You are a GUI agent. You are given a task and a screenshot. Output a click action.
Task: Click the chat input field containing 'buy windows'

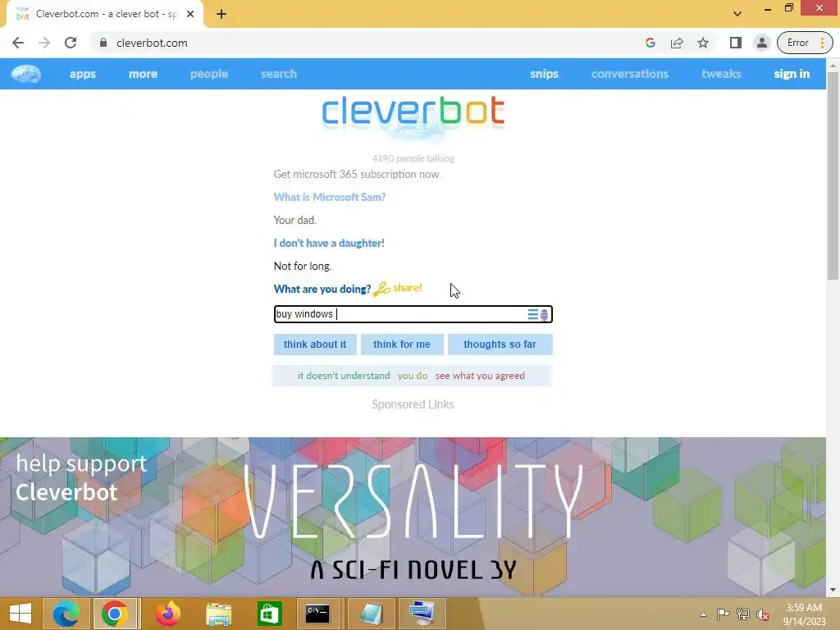coord(413,314)
